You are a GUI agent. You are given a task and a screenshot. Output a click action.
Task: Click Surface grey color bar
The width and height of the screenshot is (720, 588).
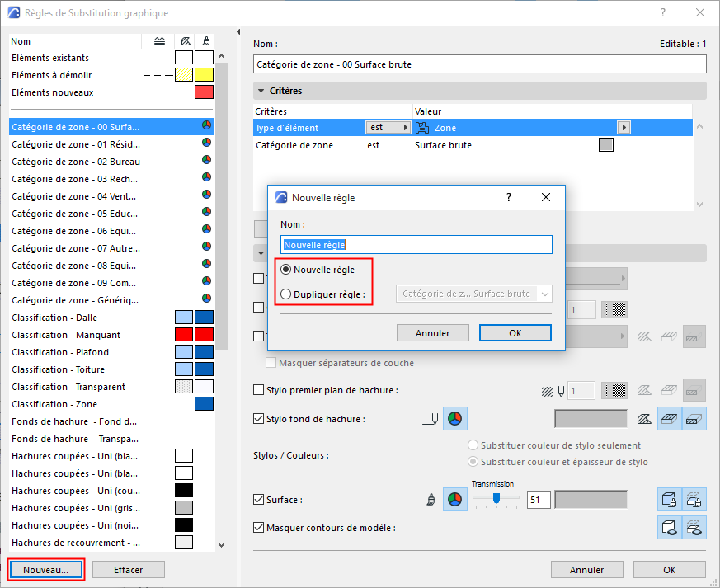coord(591,500)
